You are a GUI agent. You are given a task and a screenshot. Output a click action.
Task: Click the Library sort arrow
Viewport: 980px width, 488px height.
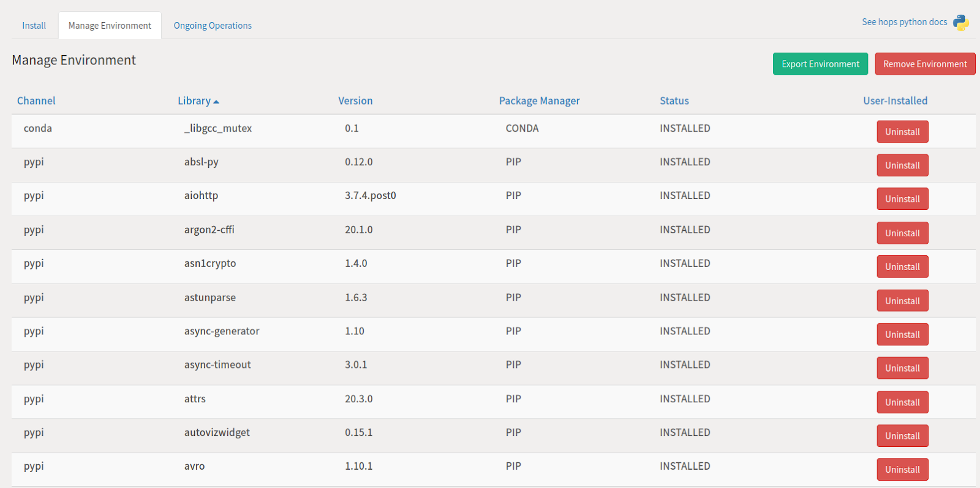point(216,102)
